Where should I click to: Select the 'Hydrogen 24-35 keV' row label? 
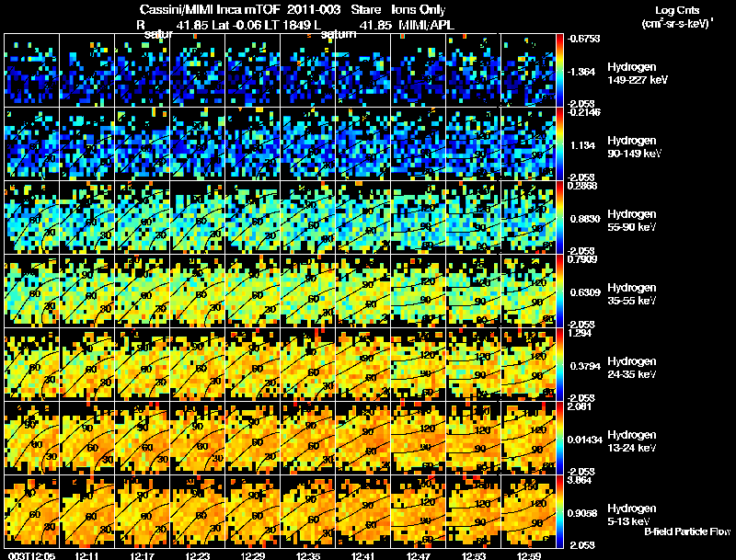click(x=631, y=368)
